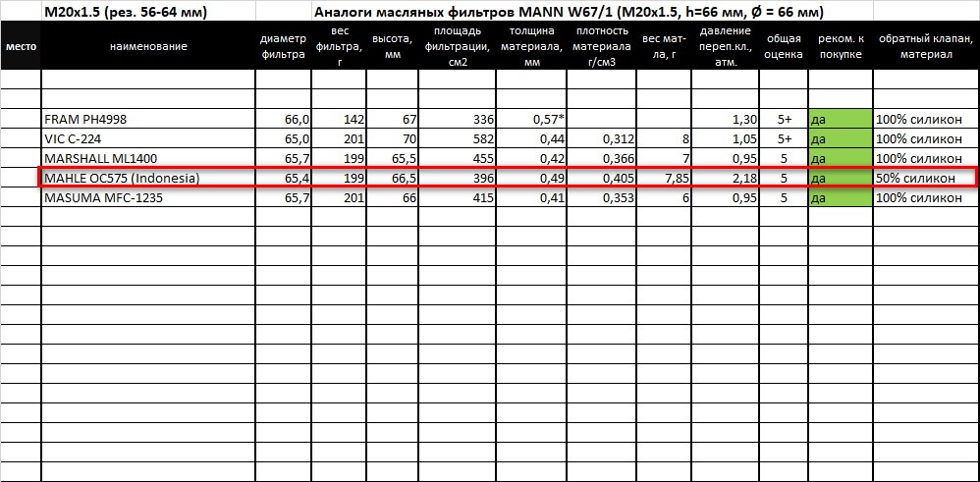980x482 pixels.
Task: Click the 'диаметр фильтра' column header
Action: 283,45
